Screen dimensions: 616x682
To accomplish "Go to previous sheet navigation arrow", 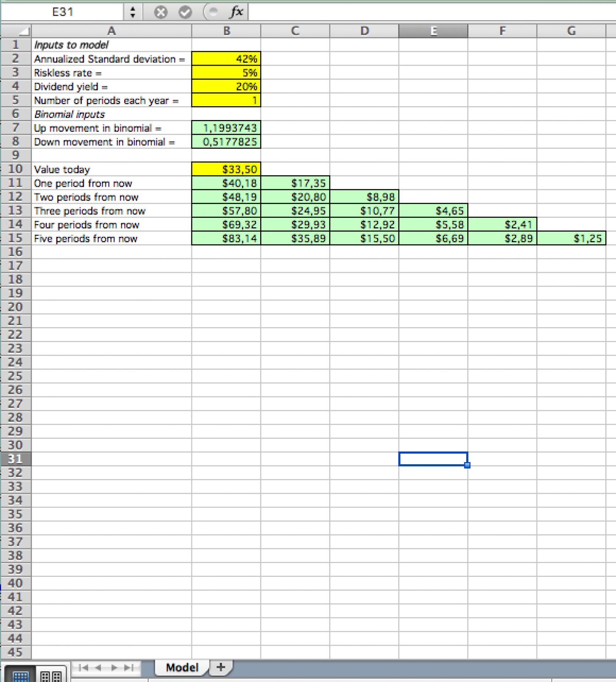I will 99,668.
